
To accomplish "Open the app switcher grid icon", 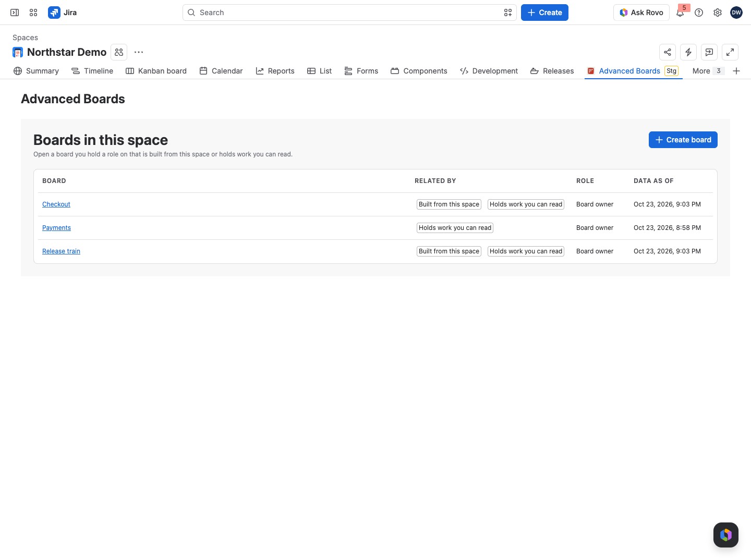I will pos(33,13).
